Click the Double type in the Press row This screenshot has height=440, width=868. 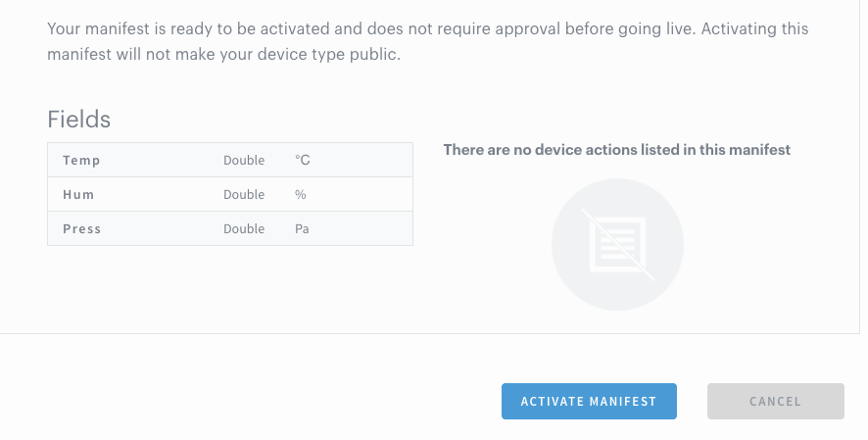coord(244,228)
